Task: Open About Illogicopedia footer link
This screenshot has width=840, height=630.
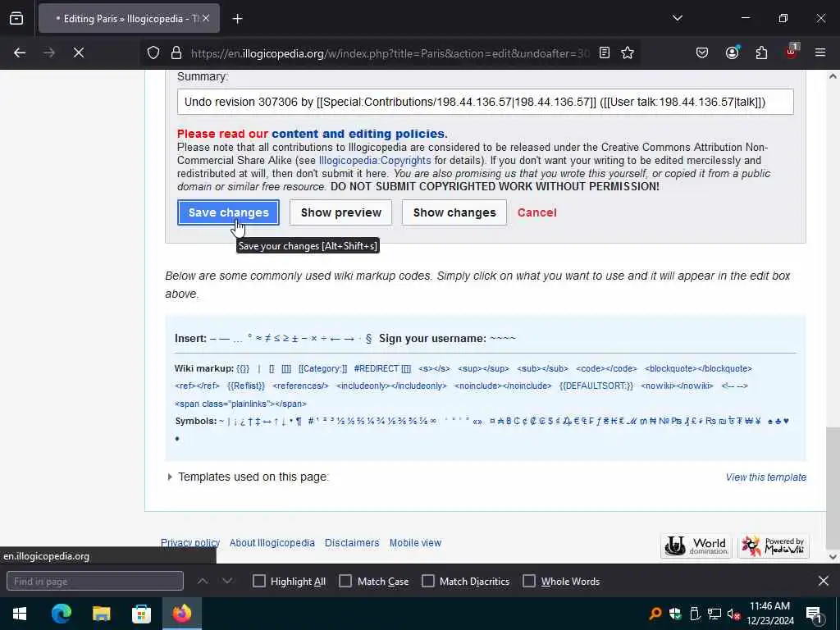Action: tap(272, 543)
